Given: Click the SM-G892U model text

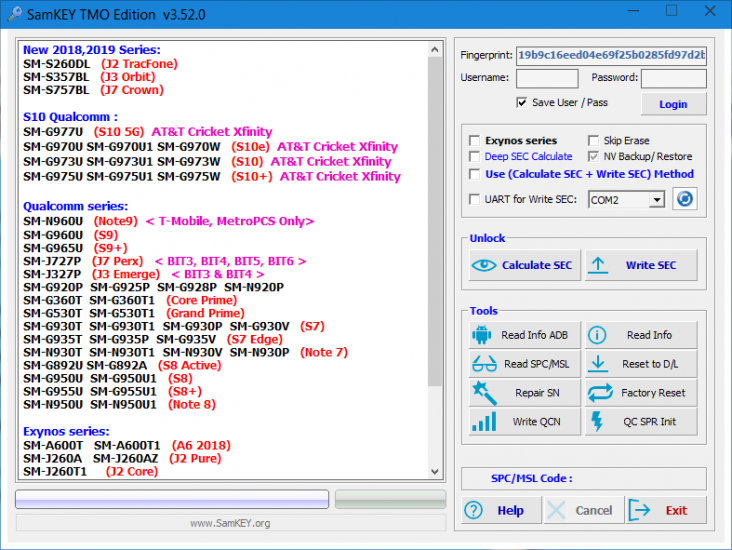Looking at the screenshot, I should click(x=53, y=365).
